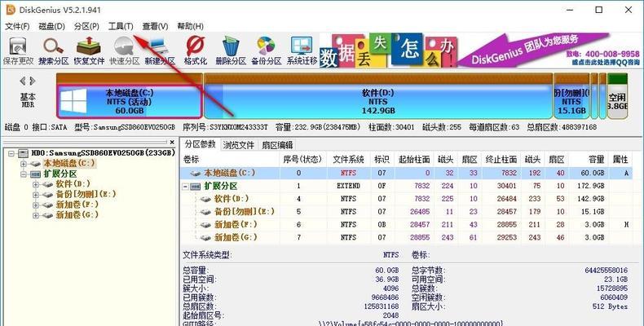Close the left tree panel with the x

click(172, 142)
